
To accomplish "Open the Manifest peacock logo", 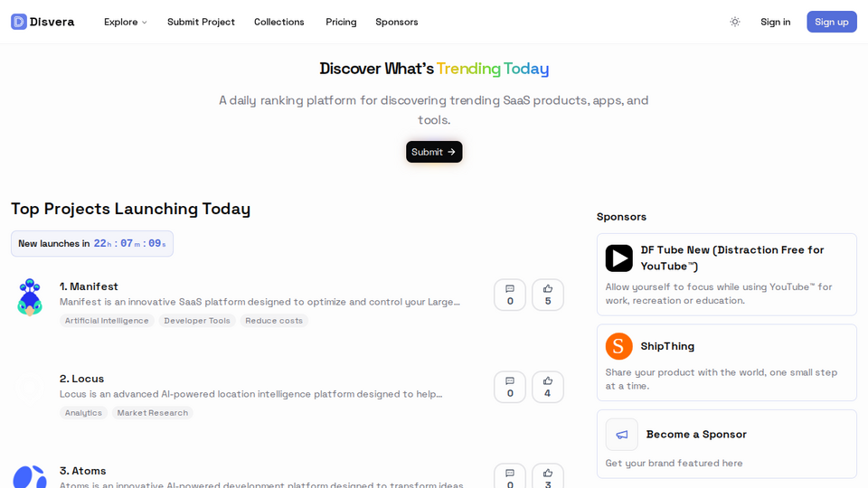I will [30, 297].
